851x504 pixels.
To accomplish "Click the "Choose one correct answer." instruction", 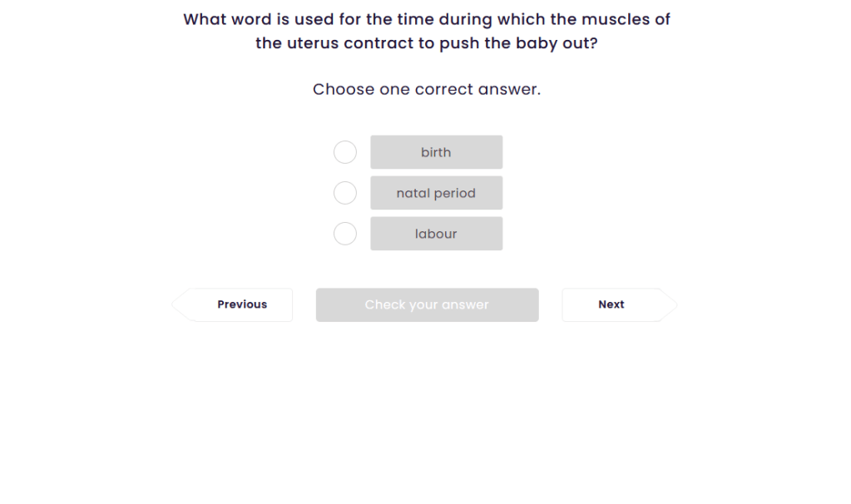I will [427, 89].
